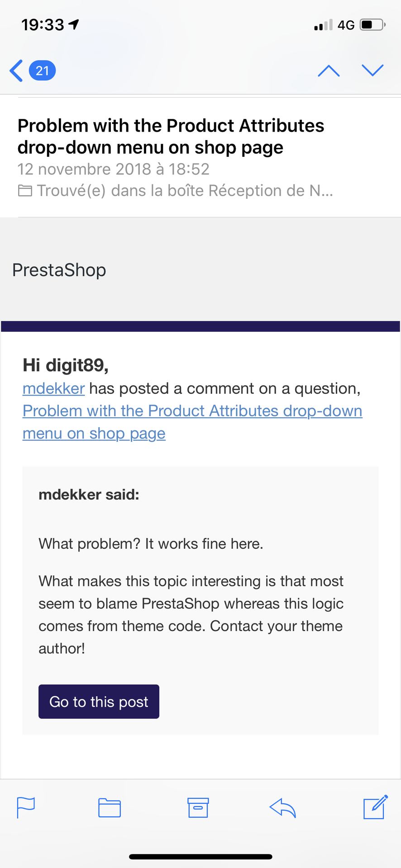
Task: Compose a new message
Action: click(375, 807)
